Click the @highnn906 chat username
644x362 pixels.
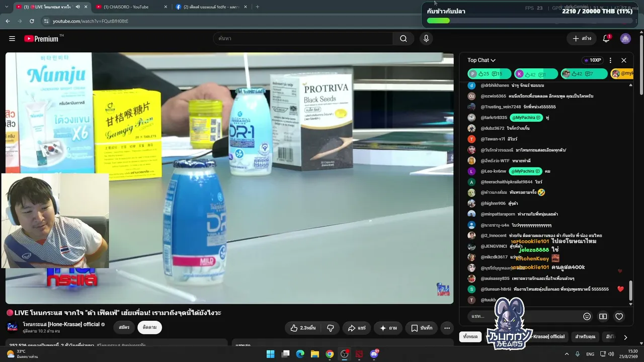coord(493,204)
